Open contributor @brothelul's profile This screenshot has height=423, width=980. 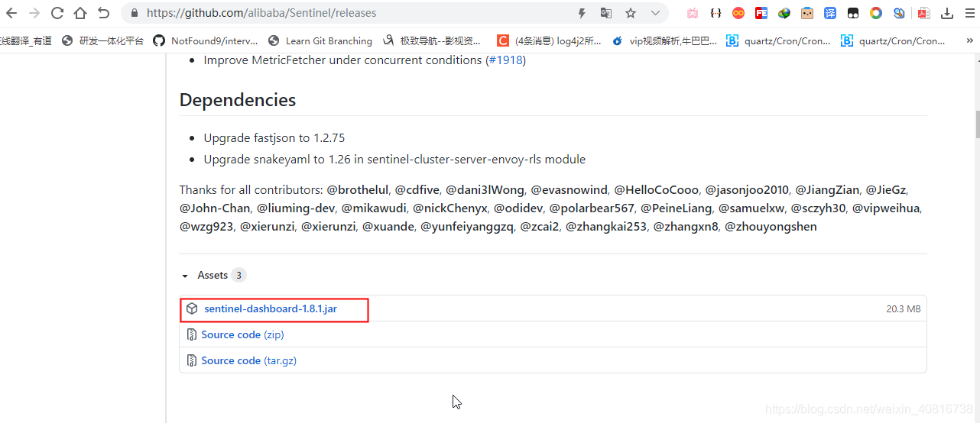[358, 189]
